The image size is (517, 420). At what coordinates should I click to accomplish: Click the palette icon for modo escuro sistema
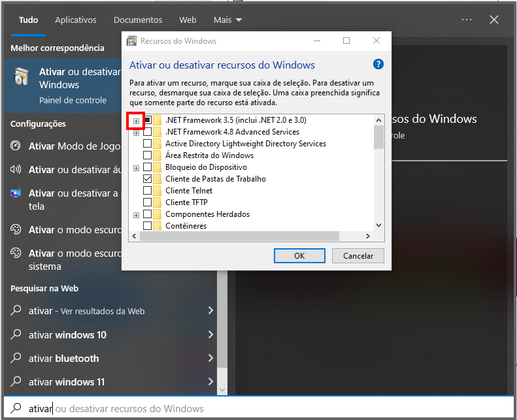coord(16,253)
